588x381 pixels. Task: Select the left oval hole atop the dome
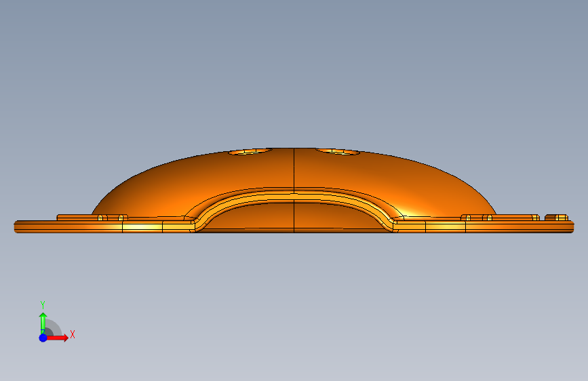(250, 151)
